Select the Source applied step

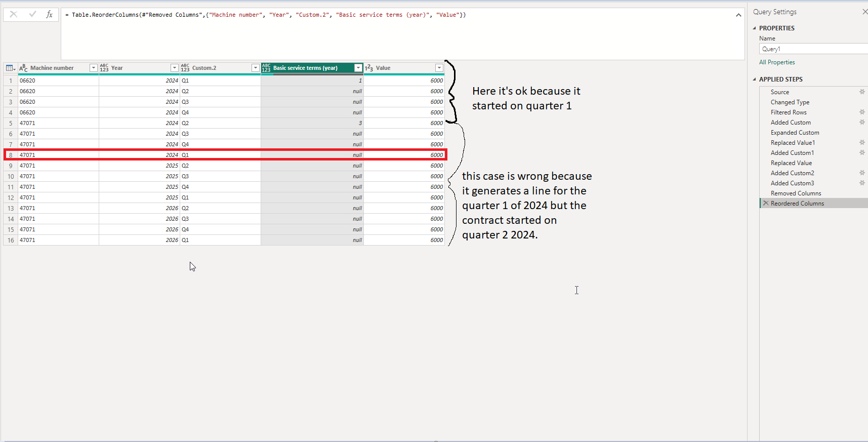[780, 92]
